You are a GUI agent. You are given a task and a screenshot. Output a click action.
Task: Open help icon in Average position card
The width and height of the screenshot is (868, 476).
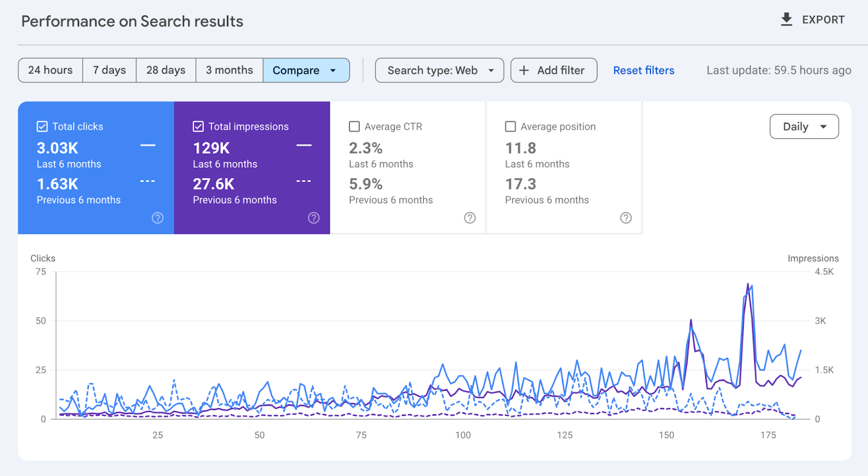pos(626,218)
